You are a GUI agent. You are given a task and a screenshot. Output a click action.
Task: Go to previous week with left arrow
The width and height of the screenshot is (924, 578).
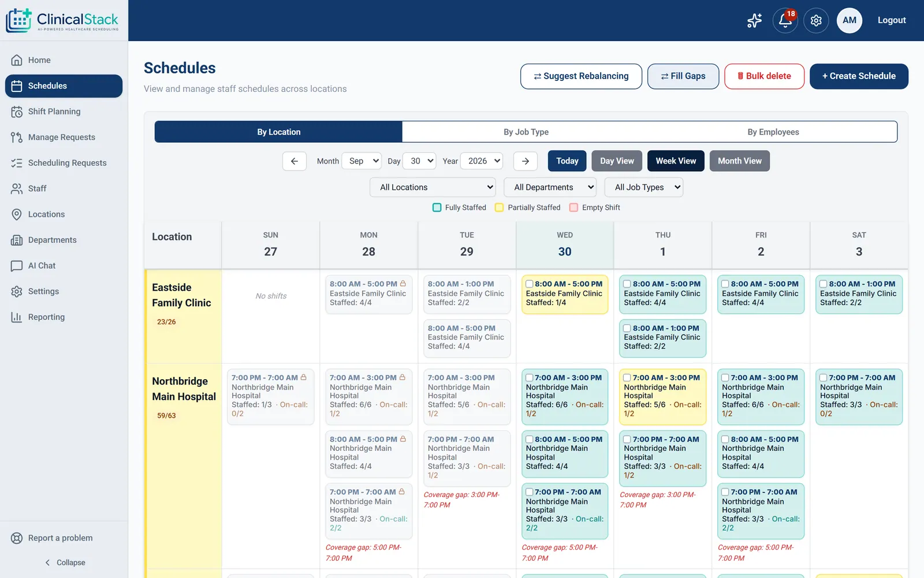pos(295,161)
